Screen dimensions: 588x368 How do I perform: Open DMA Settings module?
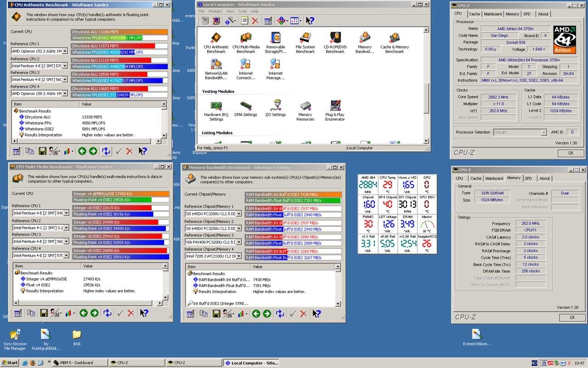(x=246, y=109)
